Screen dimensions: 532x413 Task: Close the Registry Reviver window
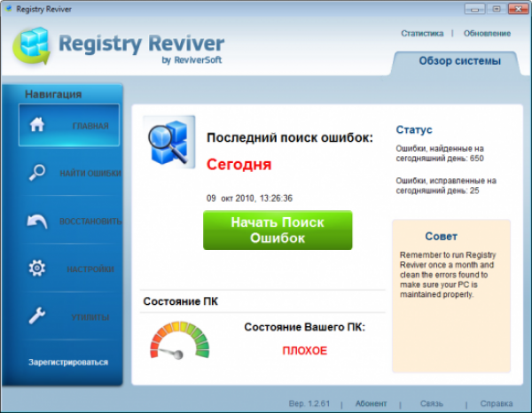(518, 9)
